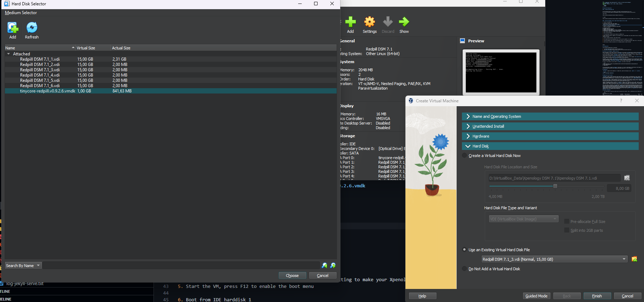The height and width of the screenshot is (302, 644).
Task: Click the hard disk file location path field
Action: point(554,178)
